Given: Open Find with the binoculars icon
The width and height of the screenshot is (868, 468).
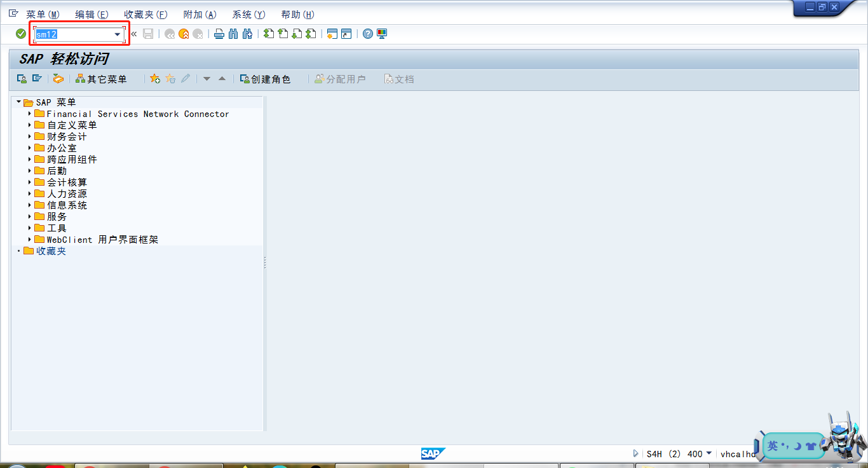Looking at the screenshot, I should (x=233, y=34).
